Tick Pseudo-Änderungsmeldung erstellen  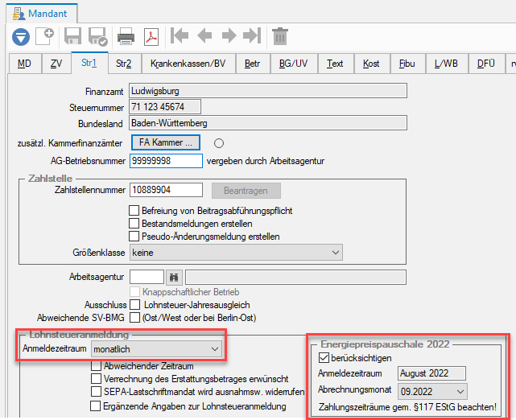pyautogui.click(x=134, y=236)
